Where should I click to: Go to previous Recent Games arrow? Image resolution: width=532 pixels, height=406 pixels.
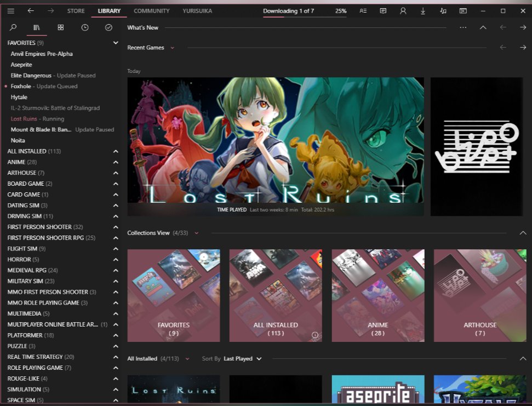coord(503,48)
